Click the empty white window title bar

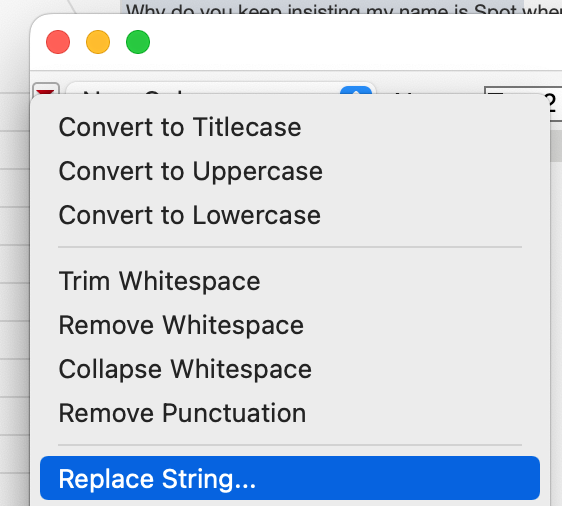click(x=351, y=42)
